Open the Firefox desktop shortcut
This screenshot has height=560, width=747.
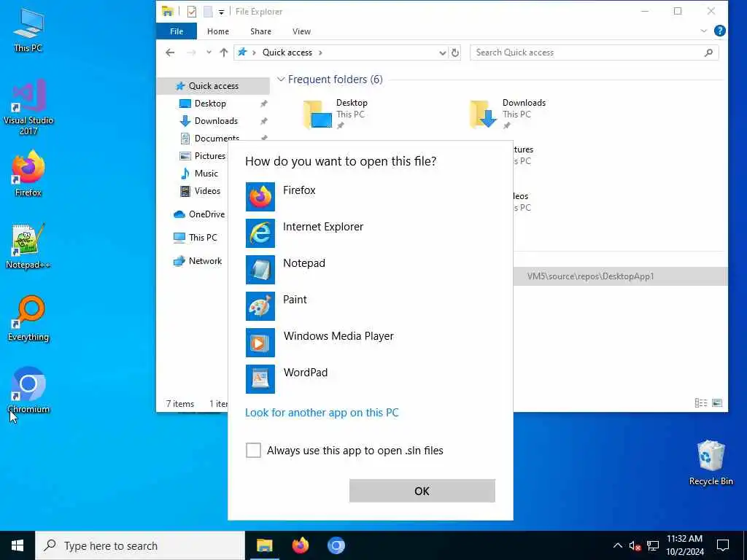coord(28,174)
